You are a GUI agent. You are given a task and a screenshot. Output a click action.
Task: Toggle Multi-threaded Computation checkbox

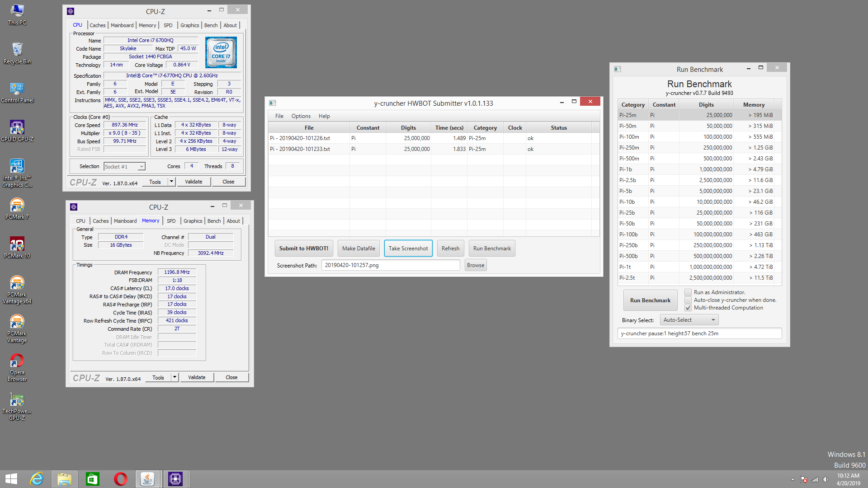[688, 308]
